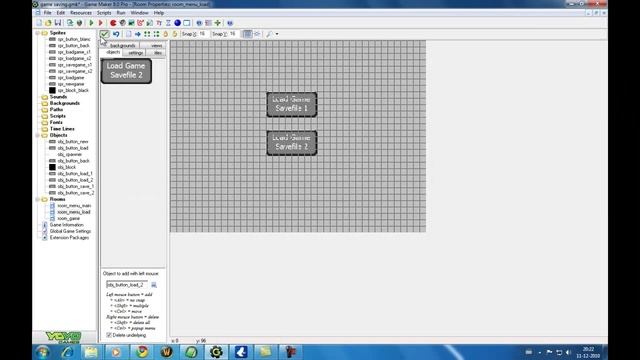Open help icon at toolbar end

pos(230,23)
